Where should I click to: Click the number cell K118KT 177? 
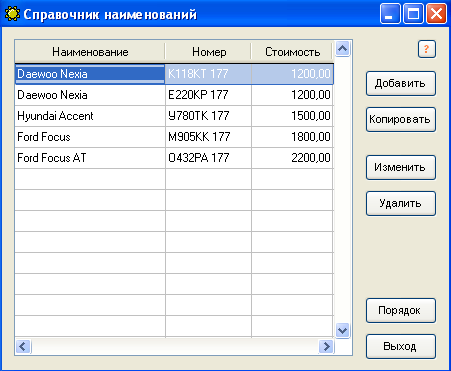point(208,74)
